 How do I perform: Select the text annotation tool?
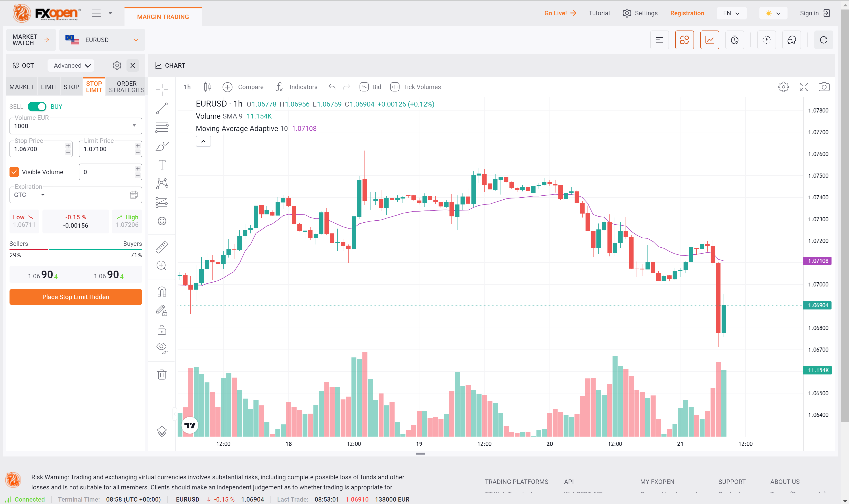pyautogui.click(x=162, y=165)
